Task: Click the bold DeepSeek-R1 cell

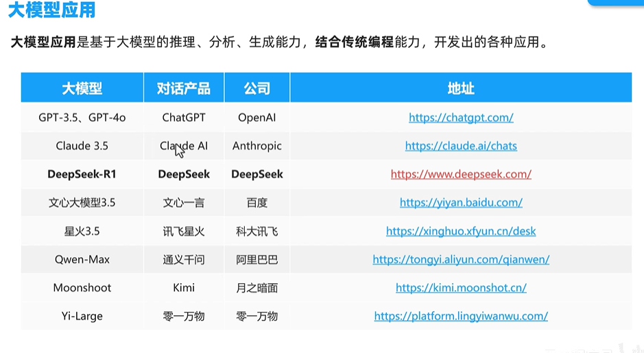Action: 82,175
